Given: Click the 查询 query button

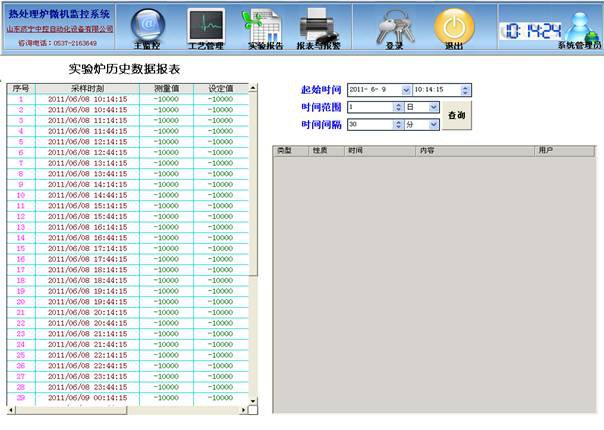Looking at the screenshot, I should coord(456,116).
